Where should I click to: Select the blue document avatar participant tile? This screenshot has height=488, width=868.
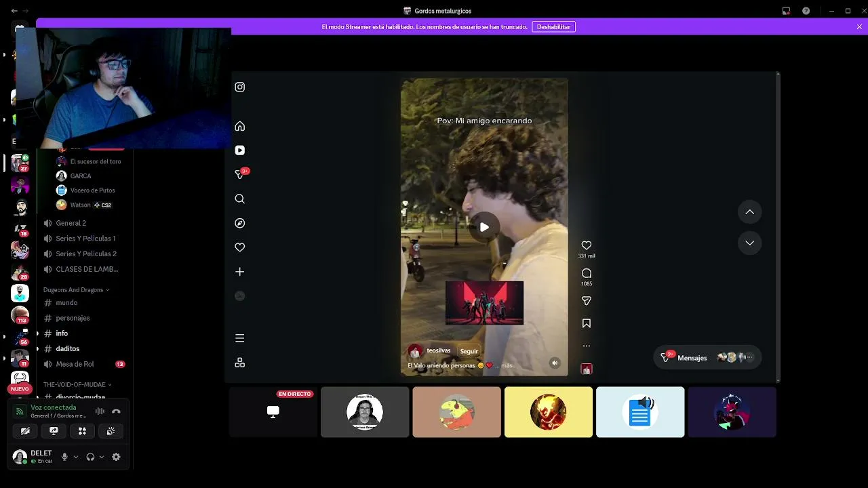pos(640,411)
